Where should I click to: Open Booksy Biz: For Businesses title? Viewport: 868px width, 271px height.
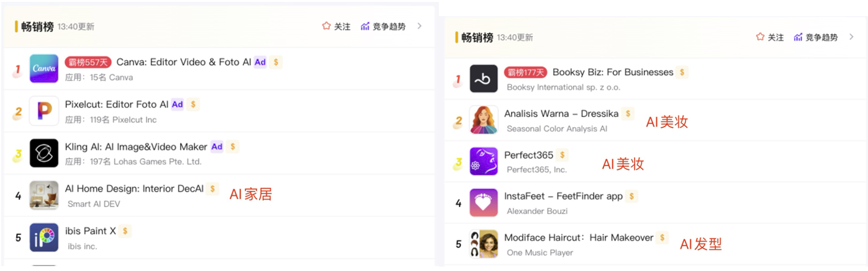(x=613, y=72)
